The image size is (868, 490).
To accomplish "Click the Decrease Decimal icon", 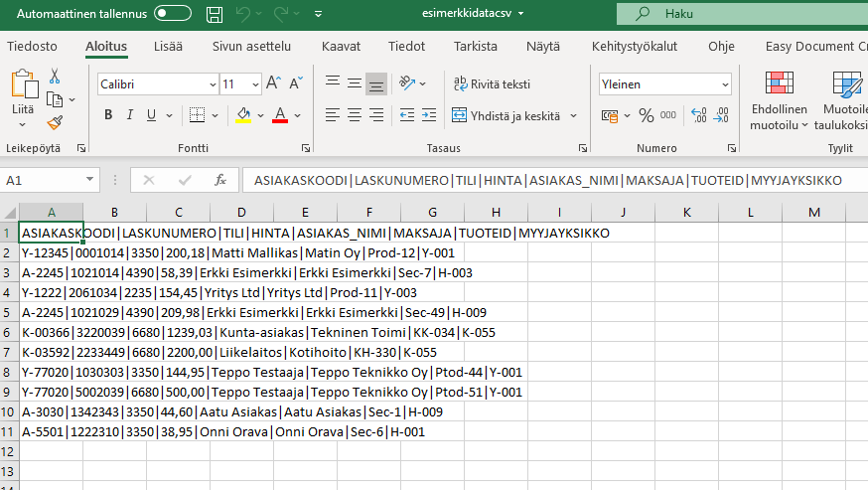I will coord(721,115).
